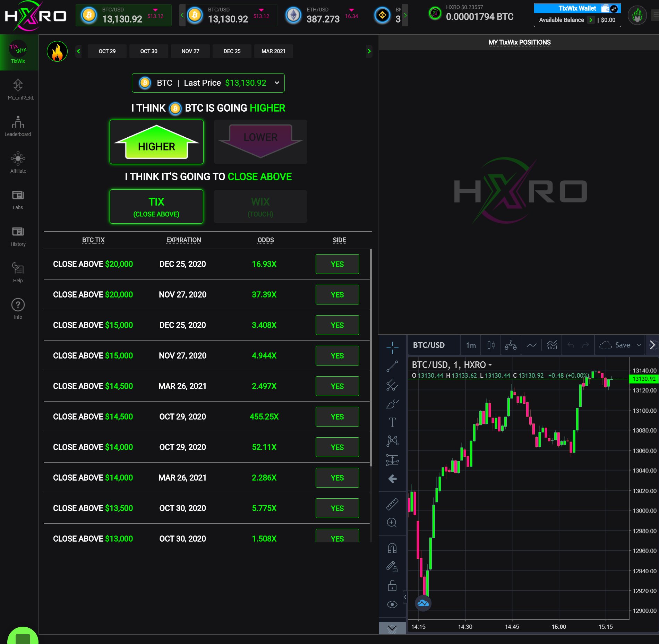The image size is (659, 644).
Task: Click YES for $20,000 Dec 25 at 16.93X
Action: 337,264
